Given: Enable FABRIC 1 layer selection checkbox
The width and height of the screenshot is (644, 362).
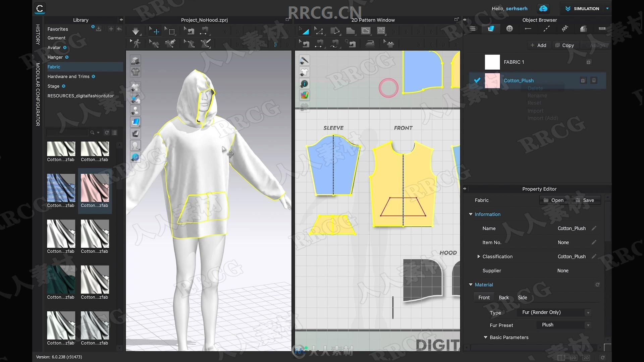Looking at the screenshot, I should 476,62.
